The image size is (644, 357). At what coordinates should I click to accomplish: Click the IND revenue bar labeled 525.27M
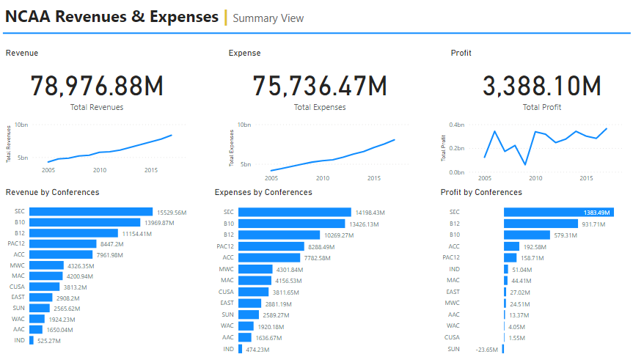click(32, 340)
